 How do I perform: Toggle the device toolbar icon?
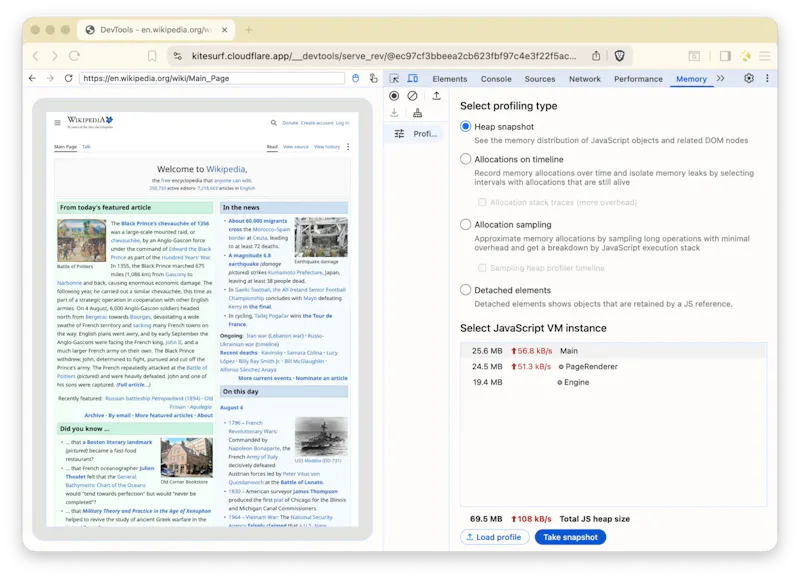click(413, 79)
